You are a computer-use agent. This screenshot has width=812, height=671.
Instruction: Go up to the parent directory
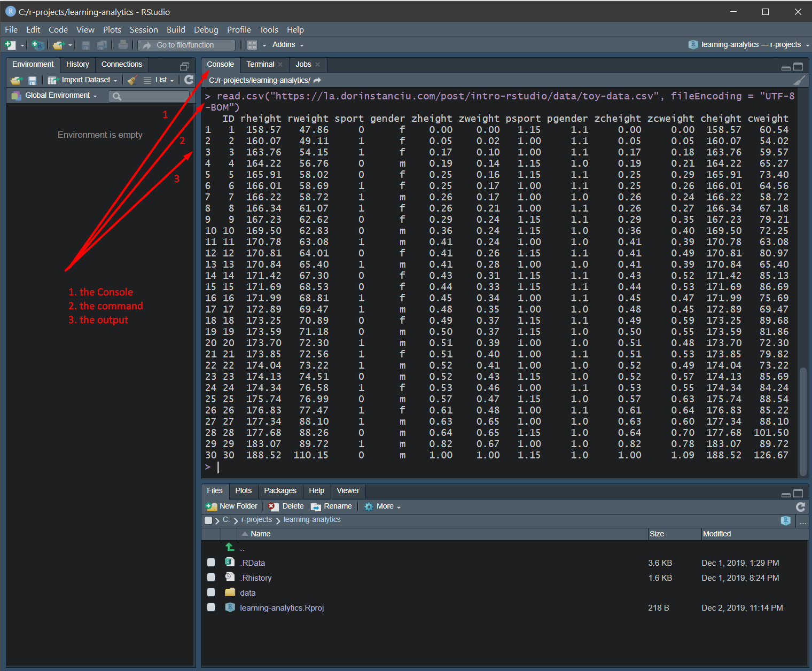[230, 547]
